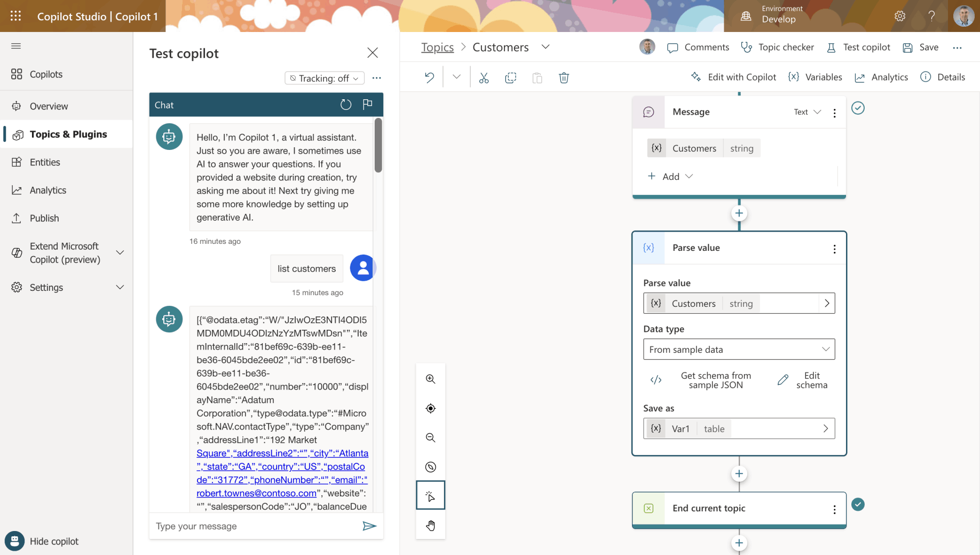The image size is (980, 555).
Task: Open topic Details pane
Action: tap(943, 77)
